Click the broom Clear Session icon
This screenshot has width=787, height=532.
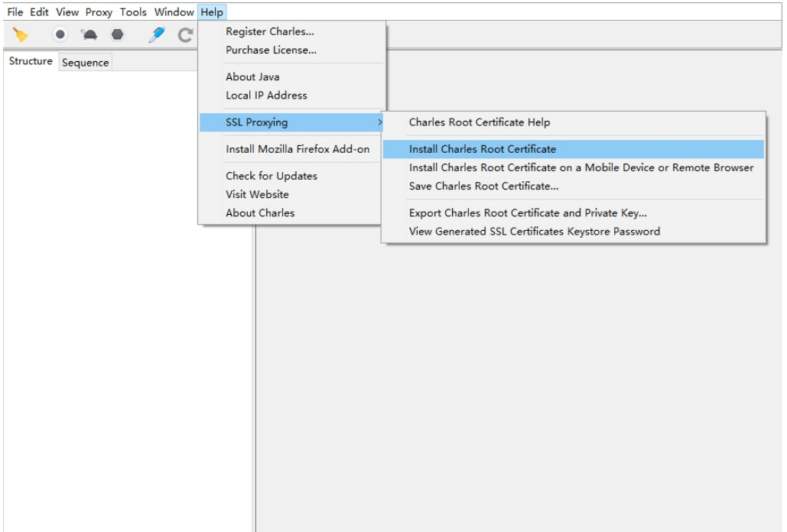click(x=21, y=34)
